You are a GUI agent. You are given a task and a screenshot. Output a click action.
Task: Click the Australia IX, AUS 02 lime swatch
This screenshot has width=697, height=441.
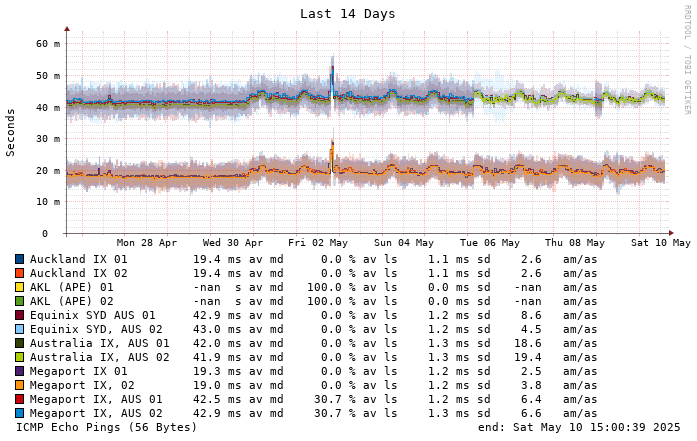pos(20,357)
